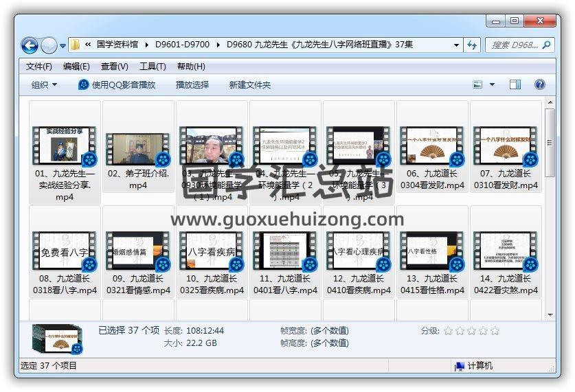Open the 文件(F) menu
The image size is (575, 392).
click(x=38, y=67)
